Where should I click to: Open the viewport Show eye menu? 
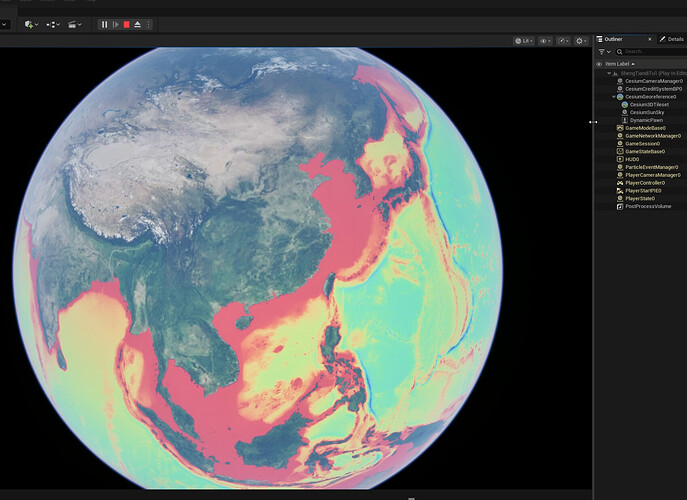pos(545,41)
